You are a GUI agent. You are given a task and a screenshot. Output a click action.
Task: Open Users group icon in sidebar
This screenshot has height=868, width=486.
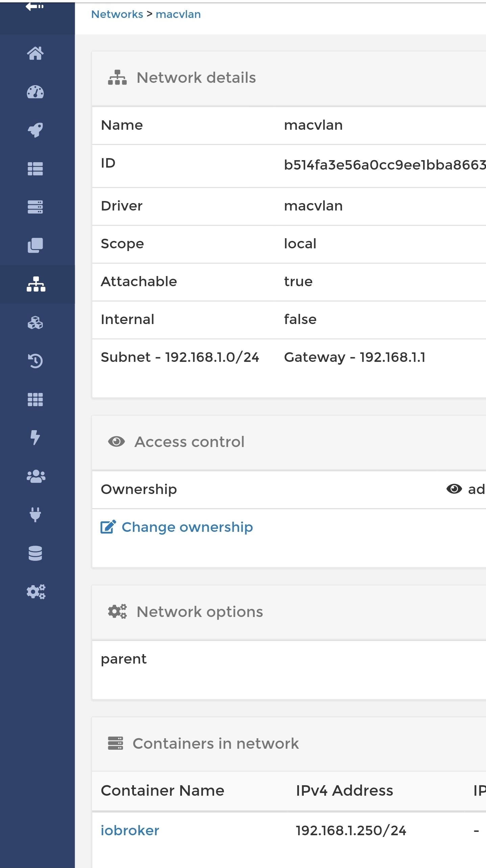[x=36, y=476]
